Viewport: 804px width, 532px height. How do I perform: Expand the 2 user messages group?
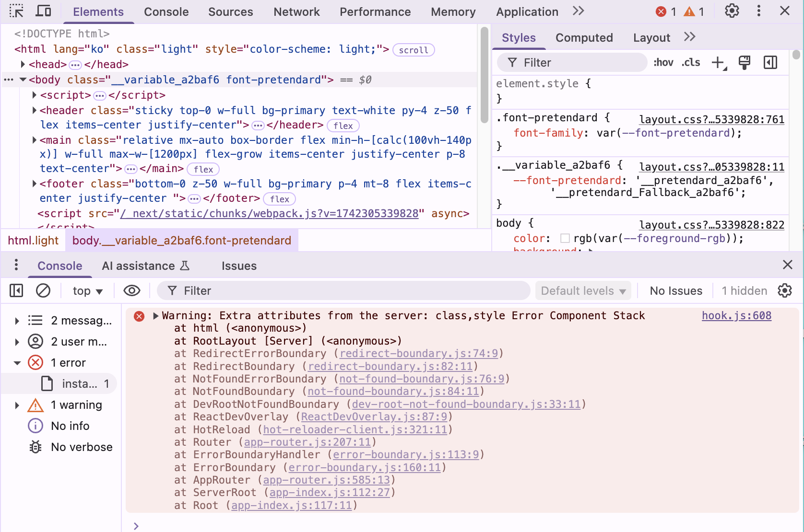[x=17, y=342]
